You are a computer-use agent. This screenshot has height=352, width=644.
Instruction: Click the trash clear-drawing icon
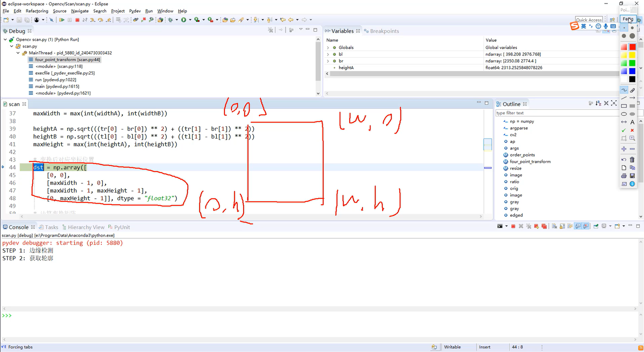[632, 160]
